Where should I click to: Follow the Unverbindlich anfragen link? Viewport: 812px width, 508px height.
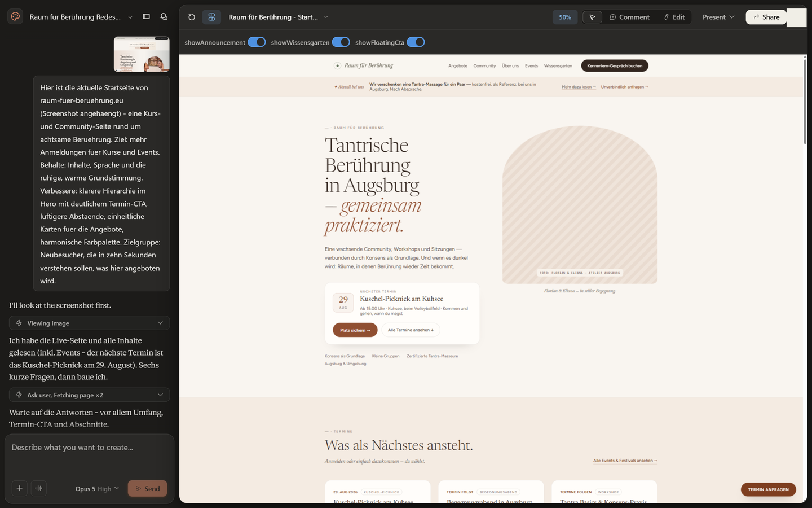coord(625,87)
